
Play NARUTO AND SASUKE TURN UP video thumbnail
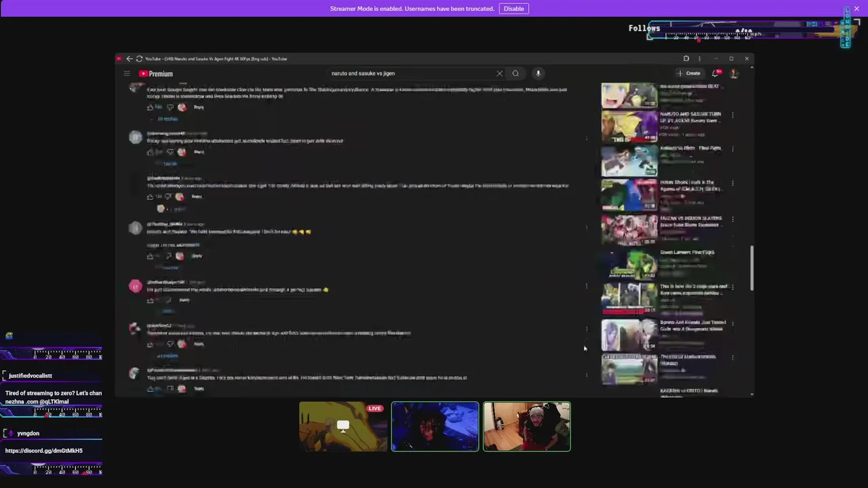(x=629, y=127)
